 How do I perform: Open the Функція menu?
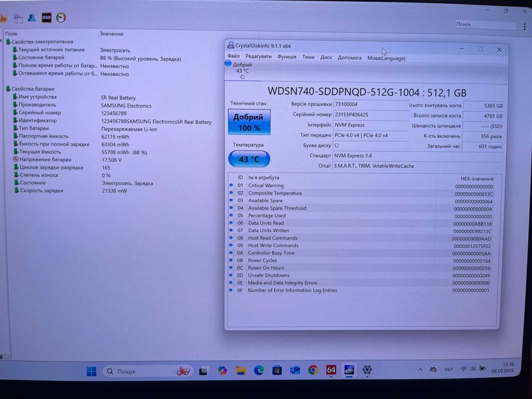[x=287, y=57]
